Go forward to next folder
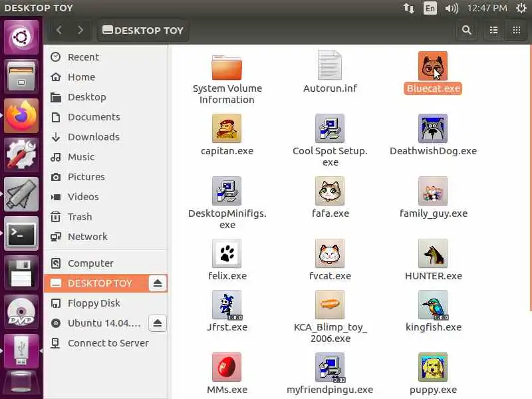Screen dimensions: 532x399 (x=80, y=30)
